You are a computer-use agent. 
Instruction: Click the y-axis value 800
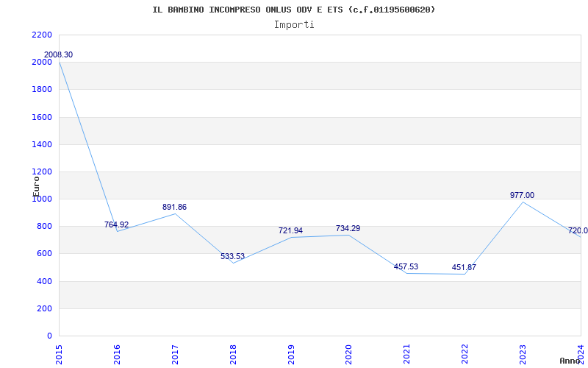45,227
